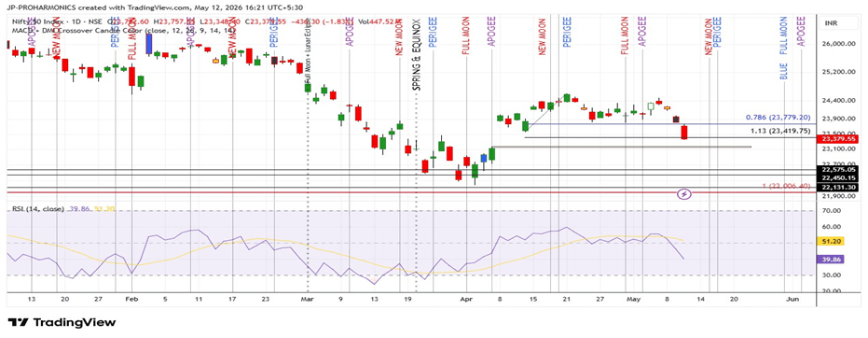Select the 22,575.05 price level tag

coord(839,170)
